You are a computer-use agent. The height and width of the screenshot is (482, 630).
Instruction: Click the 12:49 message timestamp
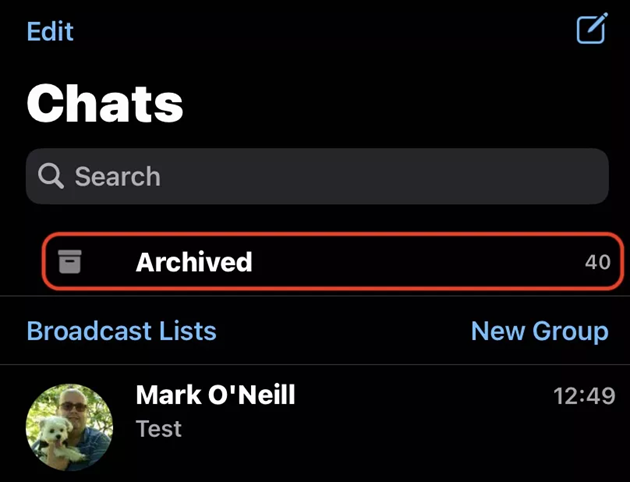584,396
